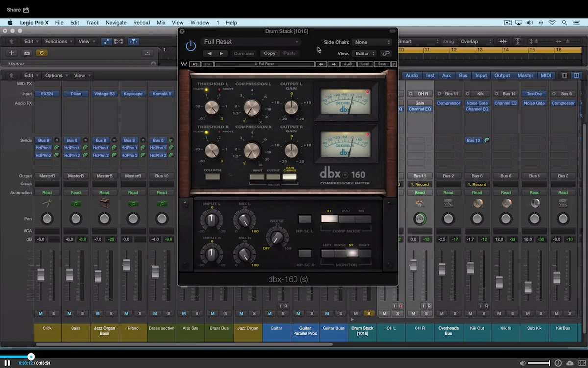588x368 pixels.
Task: Click the Copy button in the plugin header
Action: (x=269, y=53)
